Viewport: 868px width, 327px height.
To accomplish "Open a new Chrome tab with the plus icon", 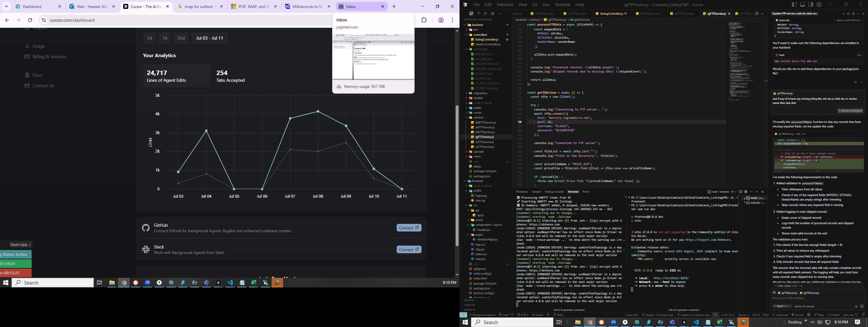I will point(394,6).
